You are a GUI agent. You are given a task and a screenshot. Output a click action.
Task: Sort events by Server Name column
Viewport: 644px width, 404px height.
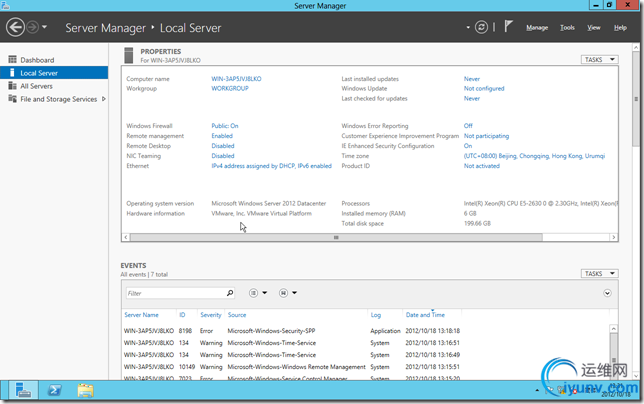pyautogui.click(x=141, y=315)
